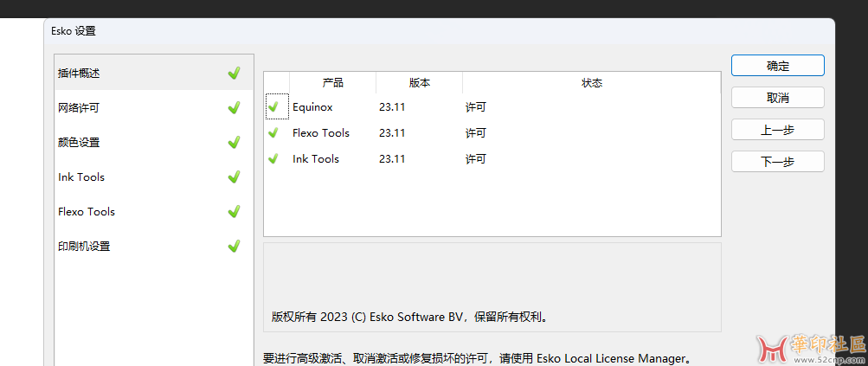Select the Ink Tools product name in table
The height and width of the screenshot is (366, 868).
[316, 159]
